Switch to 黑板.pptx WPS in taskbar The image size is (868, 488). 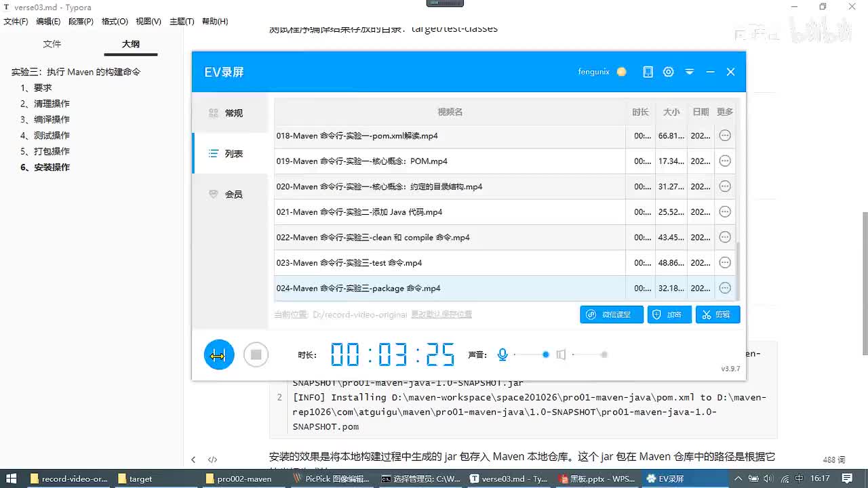(x=597, y=479)
